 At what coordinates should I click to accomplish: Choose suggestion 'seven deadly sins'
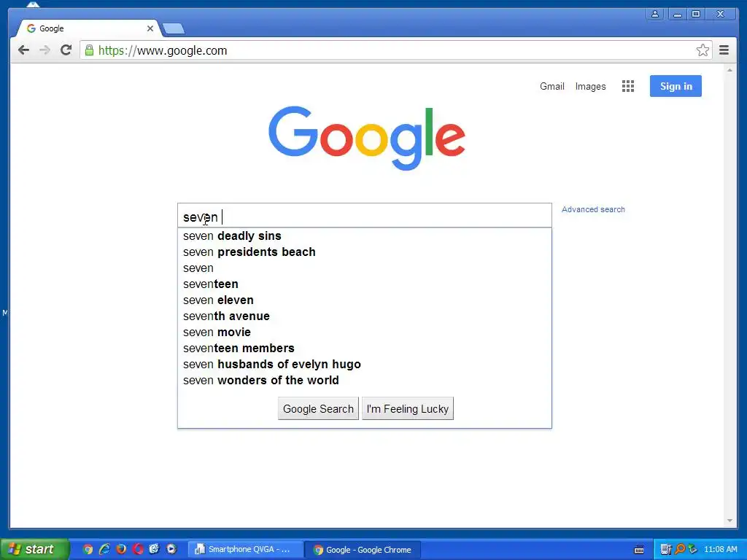(365, 236)
